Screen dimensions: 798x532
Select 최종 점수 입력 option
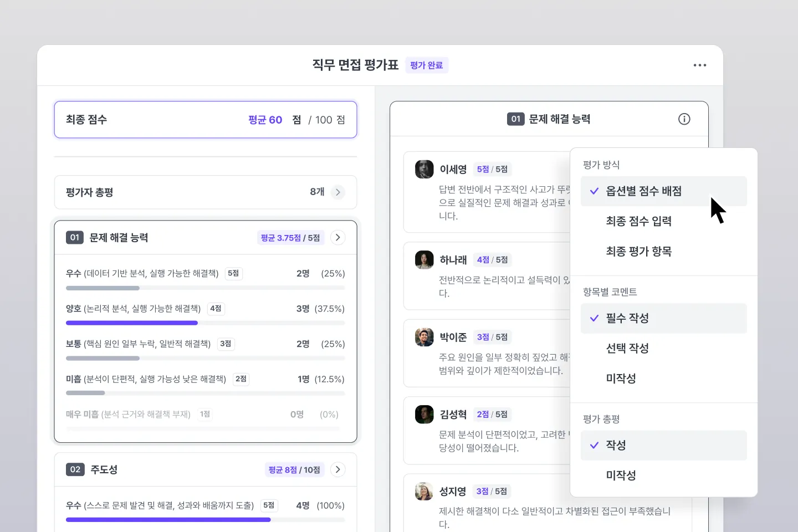(664, 221)
